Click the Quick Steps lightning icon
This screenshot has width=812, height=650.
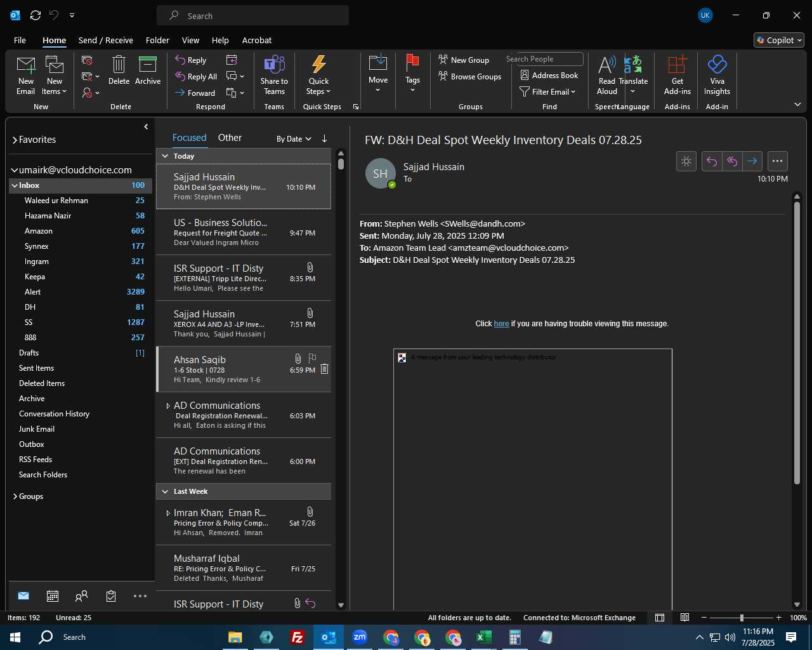pyautogui.click(x=318, y=65)
